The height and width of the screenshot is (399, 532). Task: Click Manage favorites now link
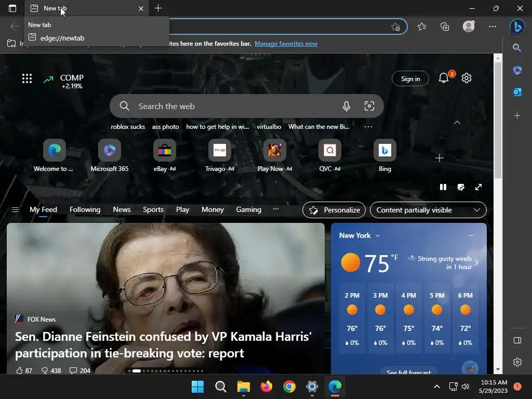click(x=286, y=44)
